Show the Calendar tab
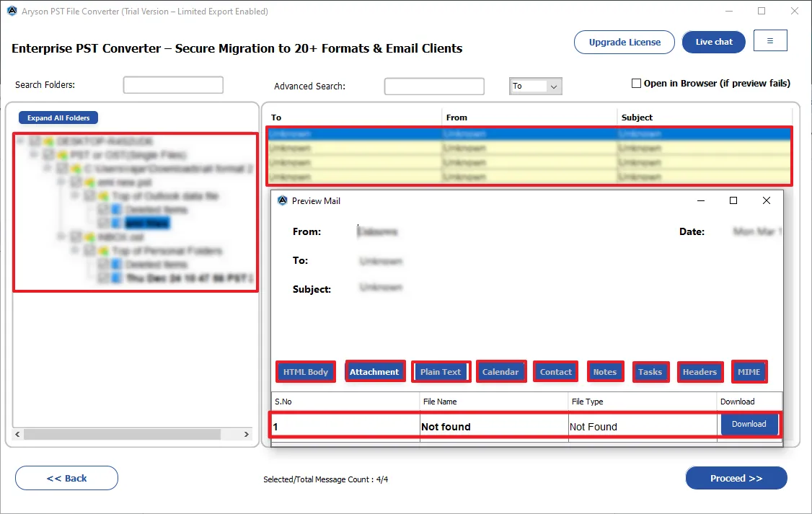The image size is (812, 514). click(x=500, y=372)
